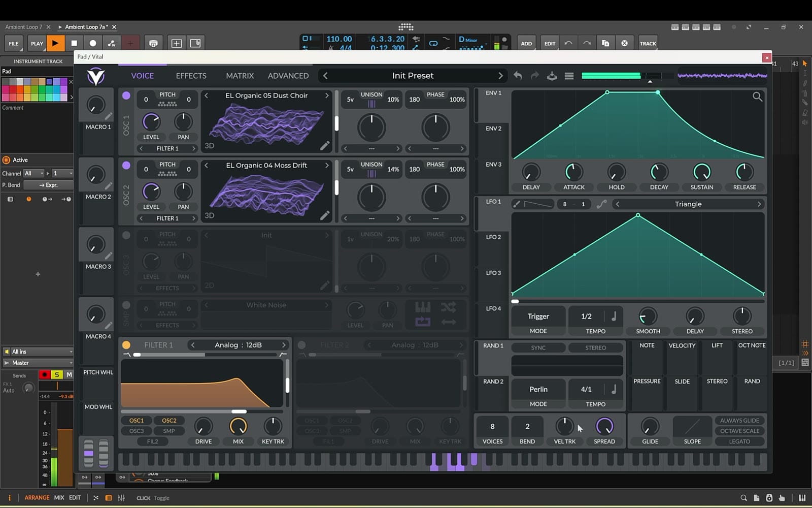Click the Vital logo icon
Screen dimensions: 812x508
click(96, 77)
